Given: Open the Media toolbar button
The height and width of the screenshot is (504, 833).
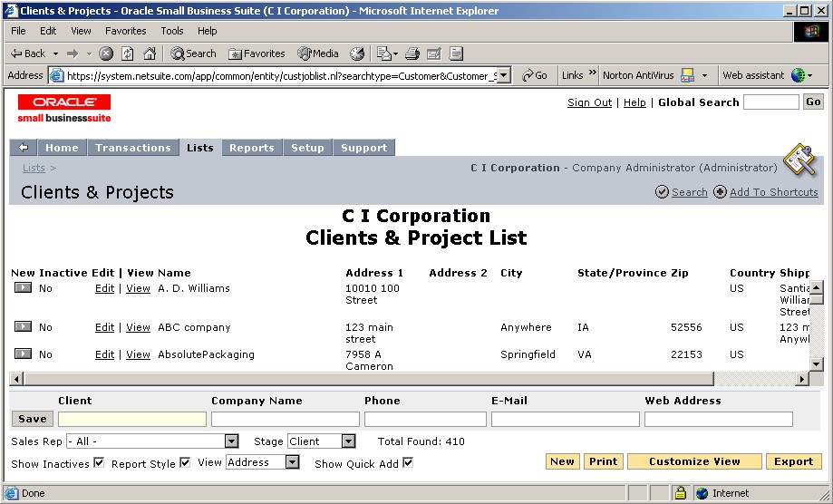Looking at the screenshot, I should click(318, 53).
